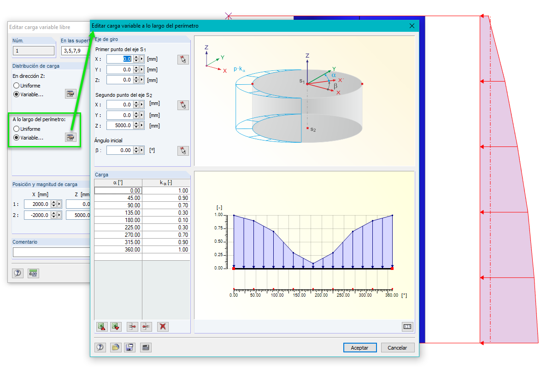Close the Editar carga variable dialog
Screen dimensions: 553x392
click(412, 26)
